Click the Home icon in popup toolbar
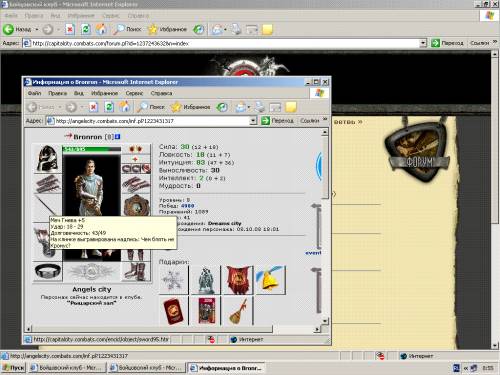Screen dimensions: 500x375 [x=124, y=107]
